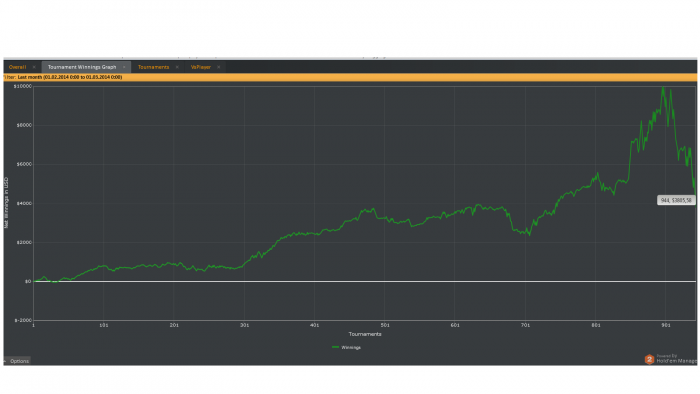Close the Overall tab

point(34,67)
